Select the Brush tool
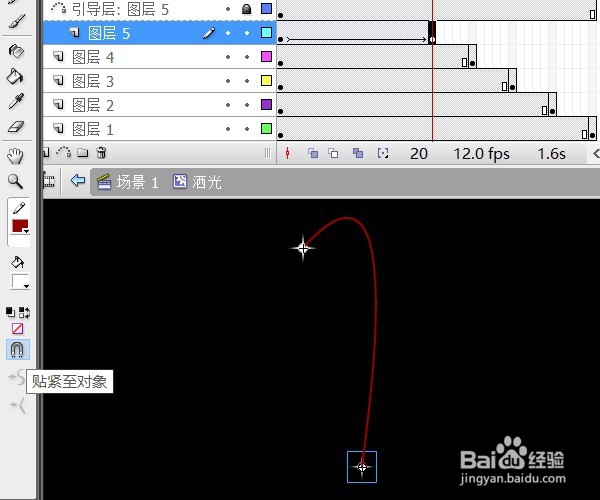600x500 pixels. [x=16, y=22]
